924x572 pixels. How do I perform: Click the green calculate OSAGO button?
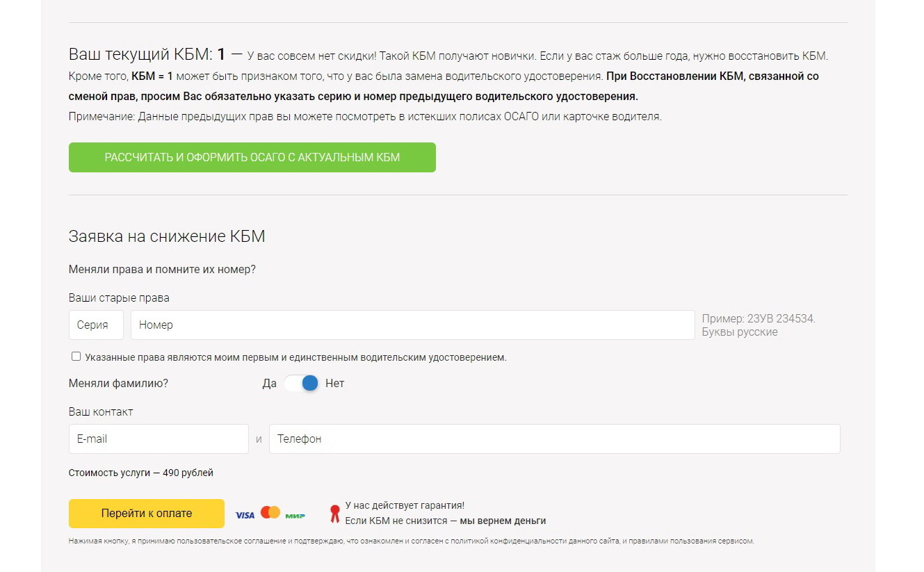point(252,157)
